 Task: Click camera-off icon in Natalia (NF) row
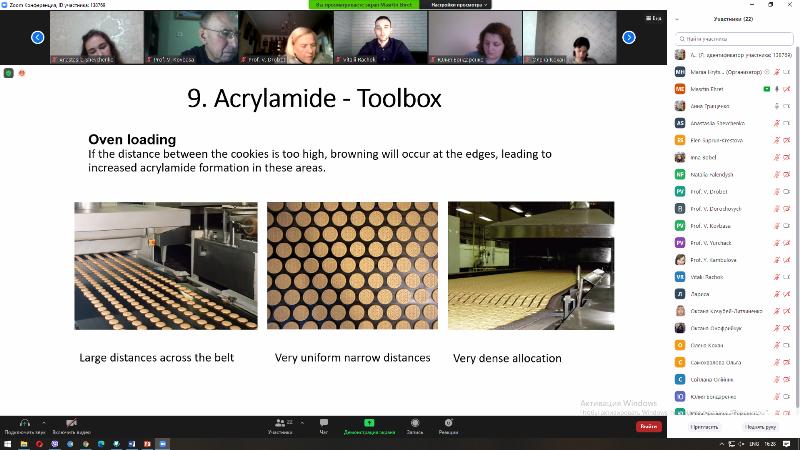pyautogui.click(x=786, y=174)
